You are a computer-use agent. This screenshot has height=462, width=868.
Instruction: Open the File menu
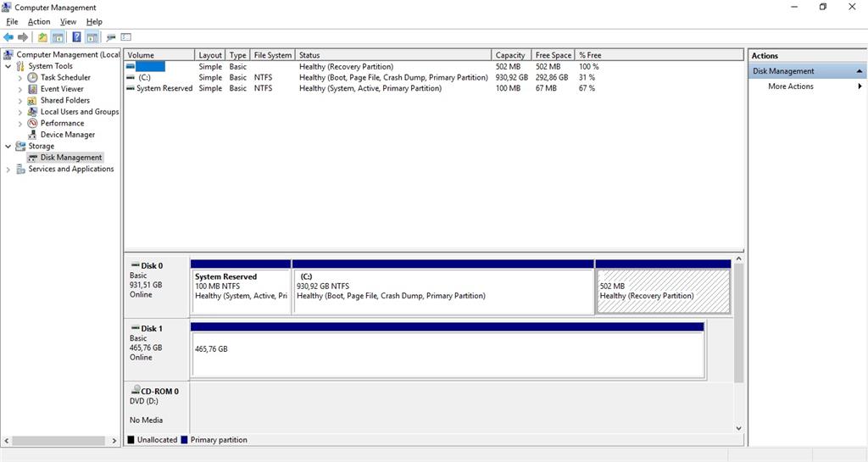[x=12, y=21]
